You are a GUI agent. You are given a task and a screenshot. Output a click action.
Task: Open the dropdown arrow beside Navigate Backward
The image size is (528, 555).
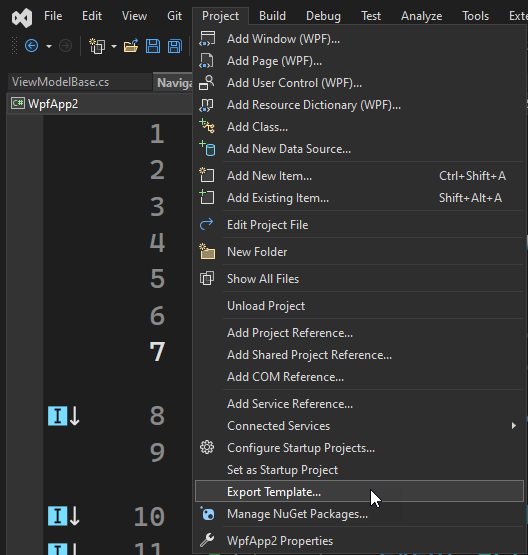[x=49, y=46]
